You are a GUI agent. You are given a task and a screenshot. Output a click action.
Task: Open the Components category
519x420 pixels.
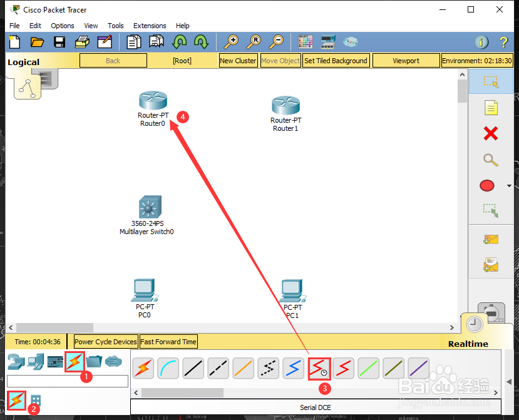(x=55, y=362)
